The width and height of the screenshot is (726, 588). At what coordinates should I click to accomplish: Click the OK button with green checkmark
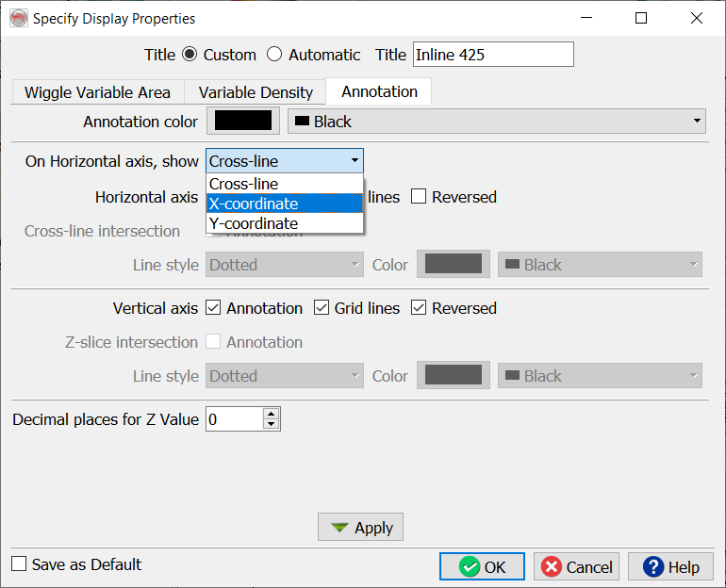(x=482, y=566)
